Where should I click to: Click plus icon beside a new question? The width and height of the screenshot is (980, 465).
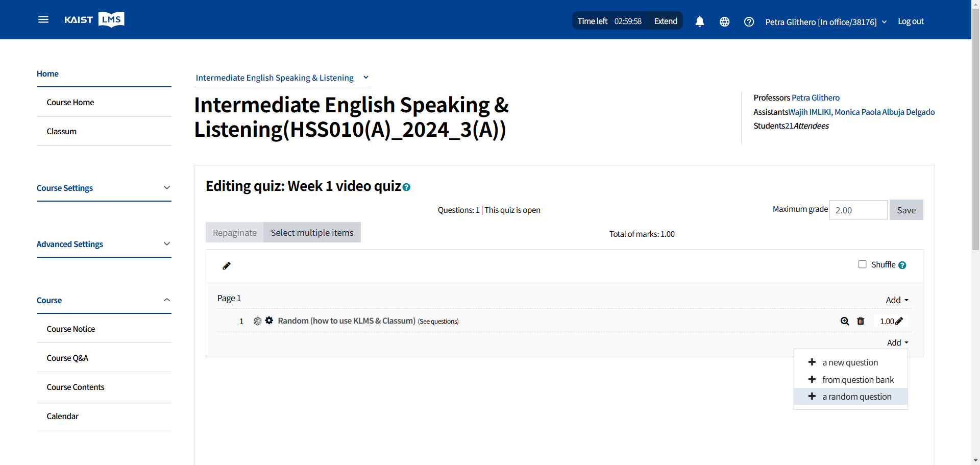tap(812, 362)
